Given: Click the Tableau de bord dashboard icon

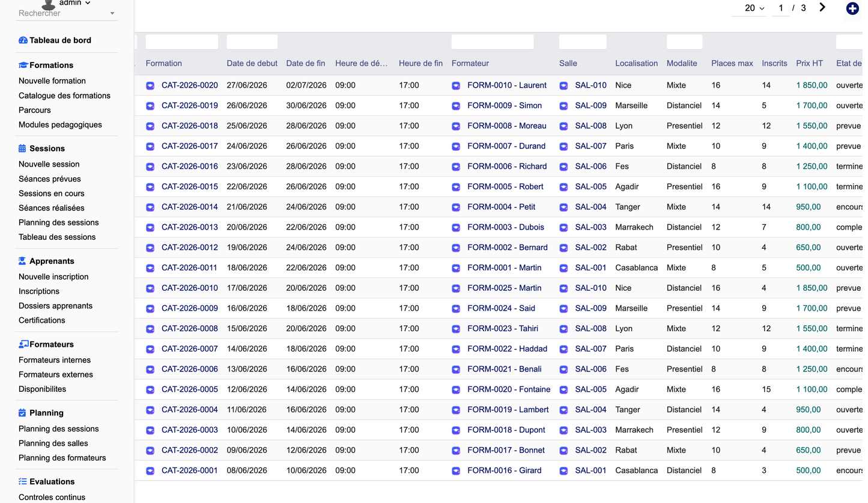Looking at the screenshot, I should 23,40.
